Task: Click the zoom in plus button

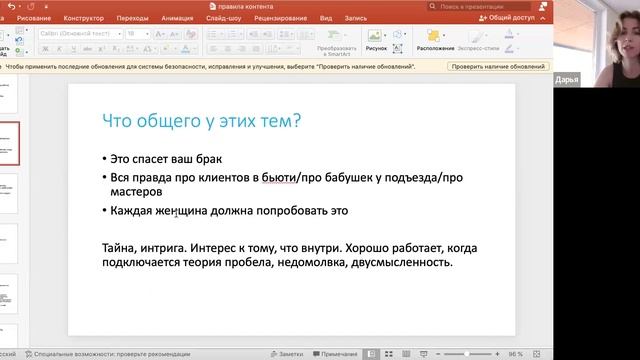Action: [497, 354]
